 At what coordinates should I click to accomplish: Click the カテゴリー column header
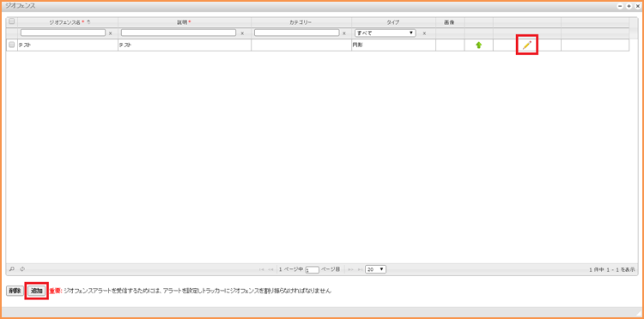coord(301,22)
